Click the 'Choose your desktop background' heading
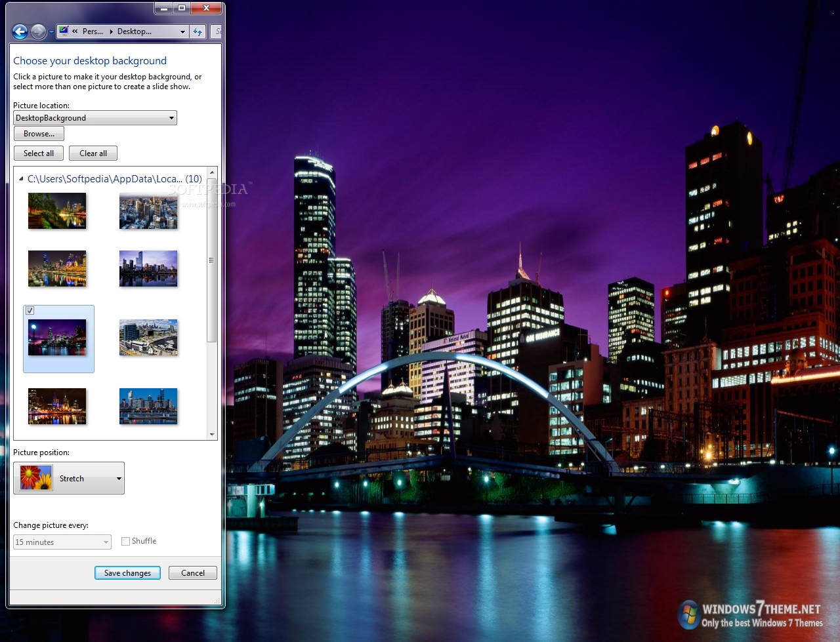 (x=90, y=61)
